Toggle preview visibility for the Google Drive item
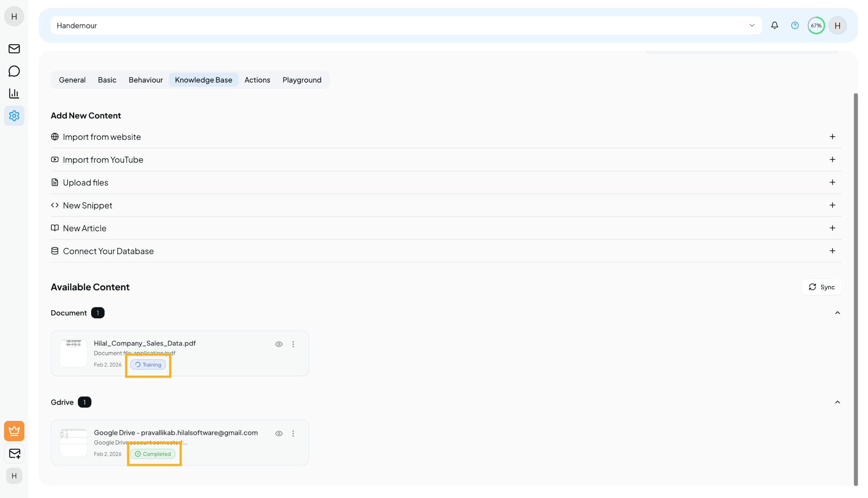Image resolution: width=868 pixels, height=498 pixels. coord(279,433)
